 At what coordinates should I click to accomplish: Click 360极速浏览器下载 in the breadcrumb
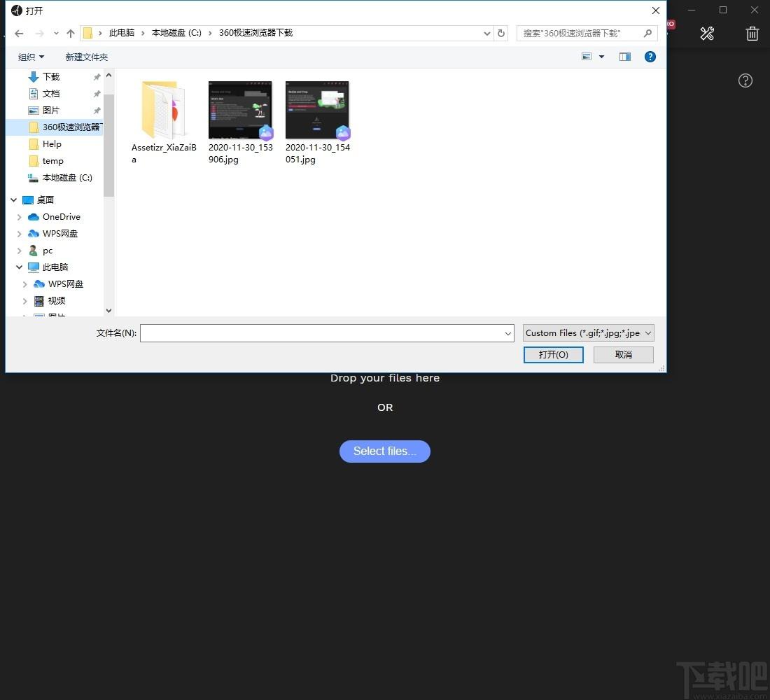tap(255, 33)
